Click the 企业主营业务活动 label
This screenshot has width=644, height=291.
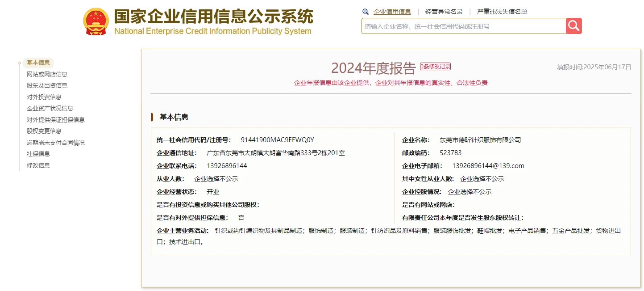pos(183,231)
